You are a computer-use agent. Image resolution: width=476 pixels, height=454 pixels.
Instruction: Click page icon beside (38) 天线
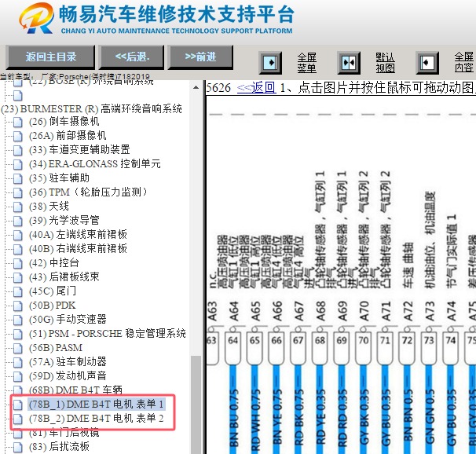(18, 207)
